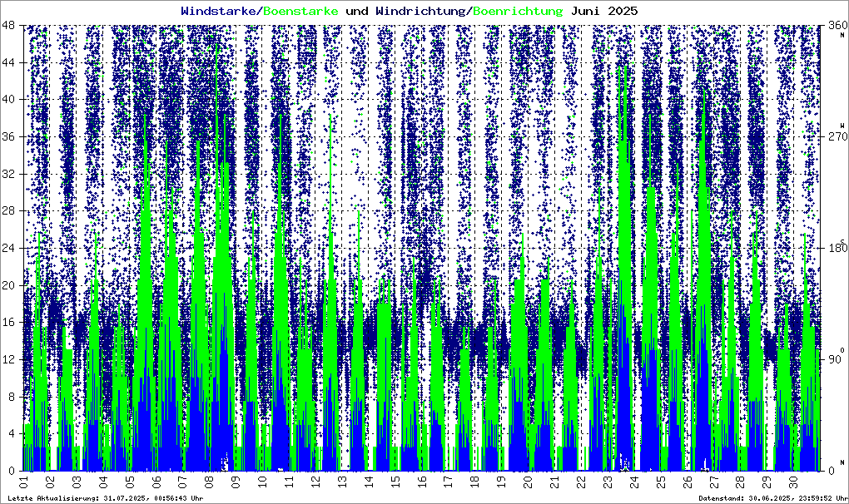Click the 360 N label on right axis

click(x=833, y=27)
